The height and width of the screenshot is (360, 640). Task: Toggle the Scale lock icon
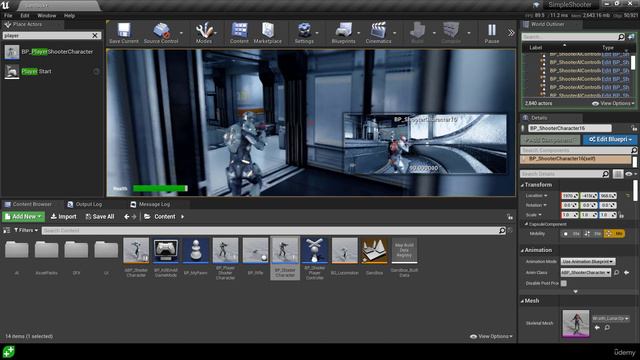pos(621,215)
